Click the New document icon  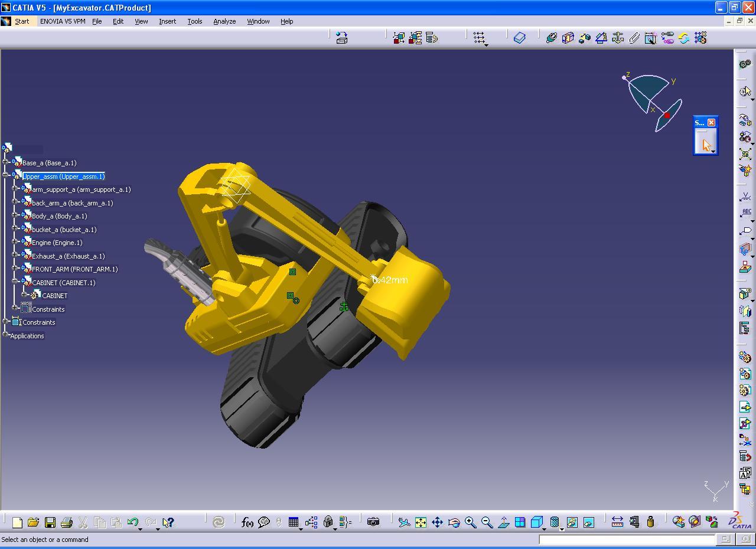[17, 522]
